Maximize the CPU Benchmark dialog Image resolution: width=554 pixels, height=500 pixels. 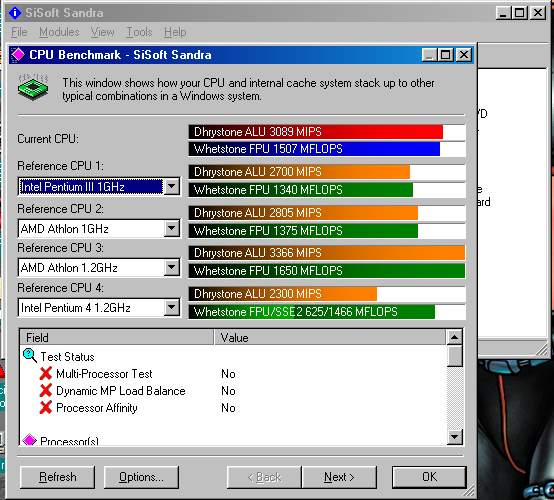[x=446, y=55]
